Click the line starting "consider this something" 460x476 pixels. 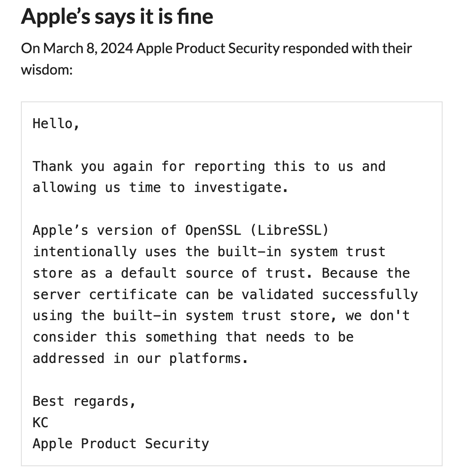coord(193,338)
